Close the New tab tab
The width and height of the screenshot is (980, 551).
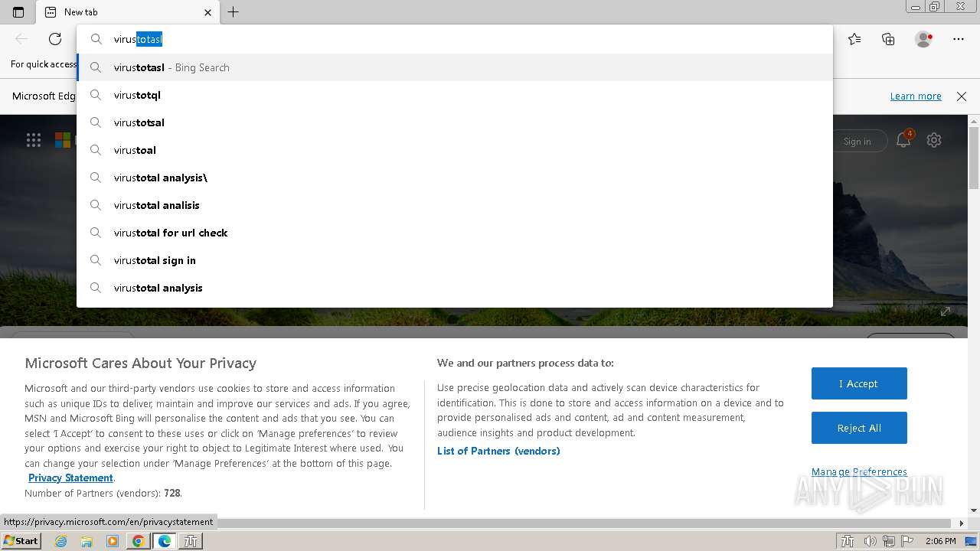pyautogui.click(x=208, y=12)
